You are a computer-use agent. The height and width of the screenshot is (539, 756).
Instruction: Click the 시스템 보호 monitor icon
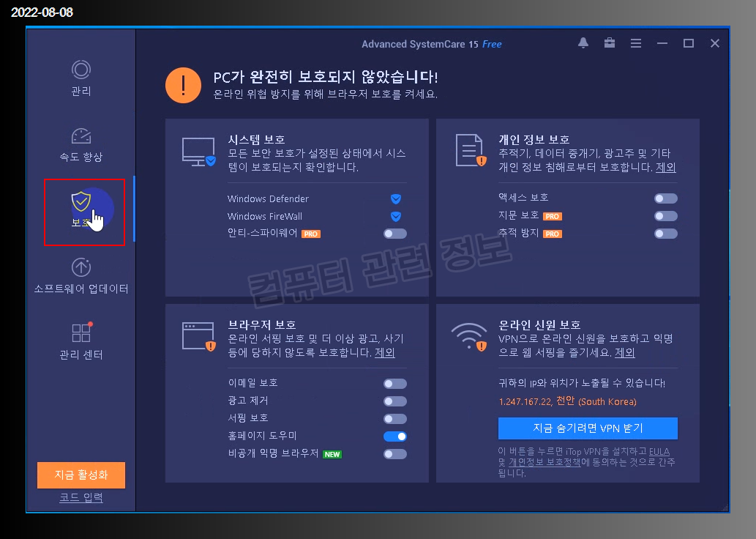click(x=198, y=152)
